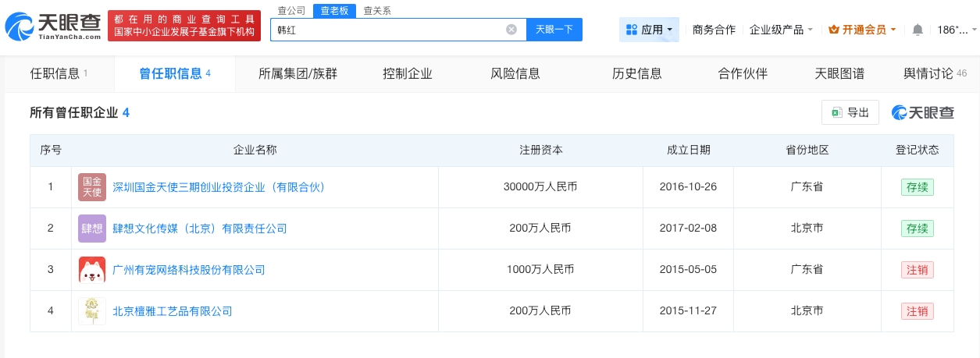Switch search mode to 查关系
Image resolution: width=980 pixels, height=358 pixels.
(377, 10)
